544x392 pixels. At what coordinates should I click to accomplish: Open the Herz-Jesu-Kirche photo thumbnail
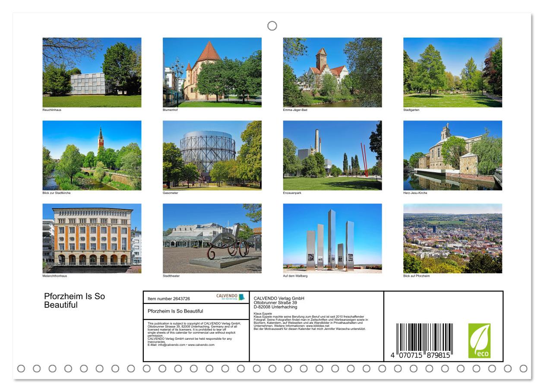[x=452, y=155]
